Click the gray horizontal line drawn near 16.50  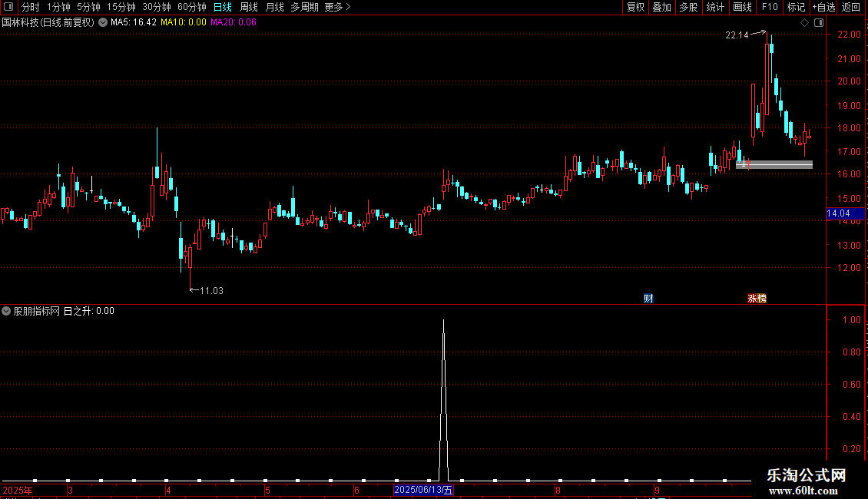(x=774, y=164)
